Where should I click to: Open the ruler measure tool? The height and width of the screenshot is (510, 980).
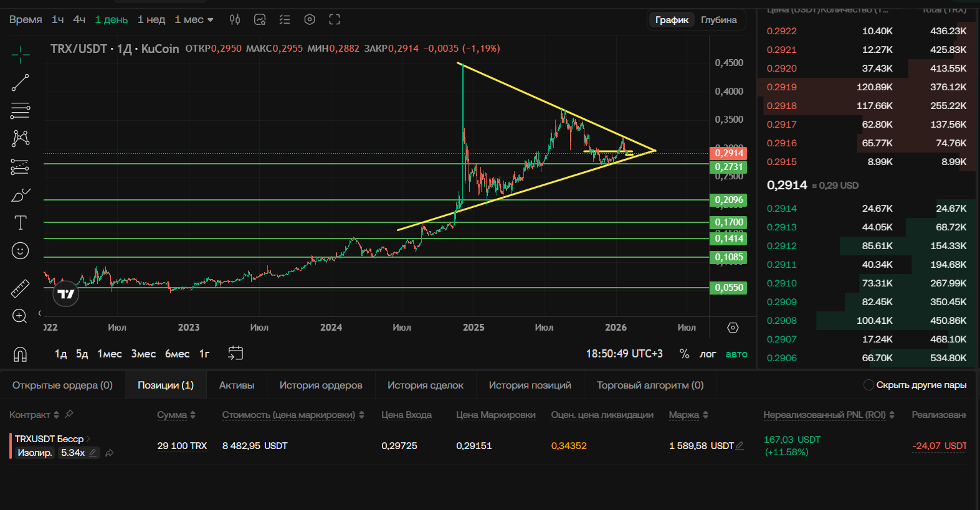point(20,288)
